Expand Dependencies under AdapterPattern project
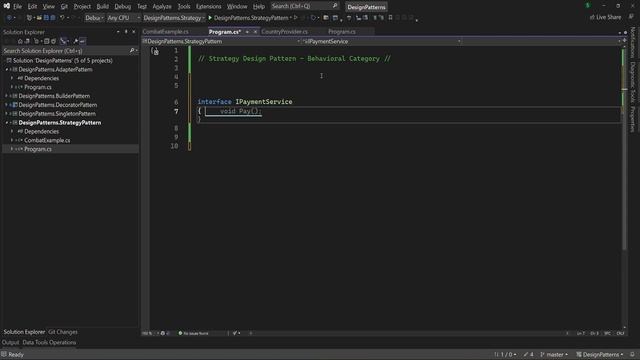 coord(12,78)
